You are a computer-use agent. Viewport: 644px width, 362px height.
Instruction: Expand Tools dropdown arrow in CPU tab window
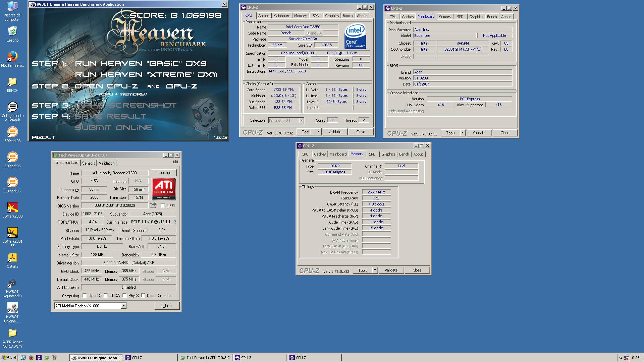[x=318, y=132]
